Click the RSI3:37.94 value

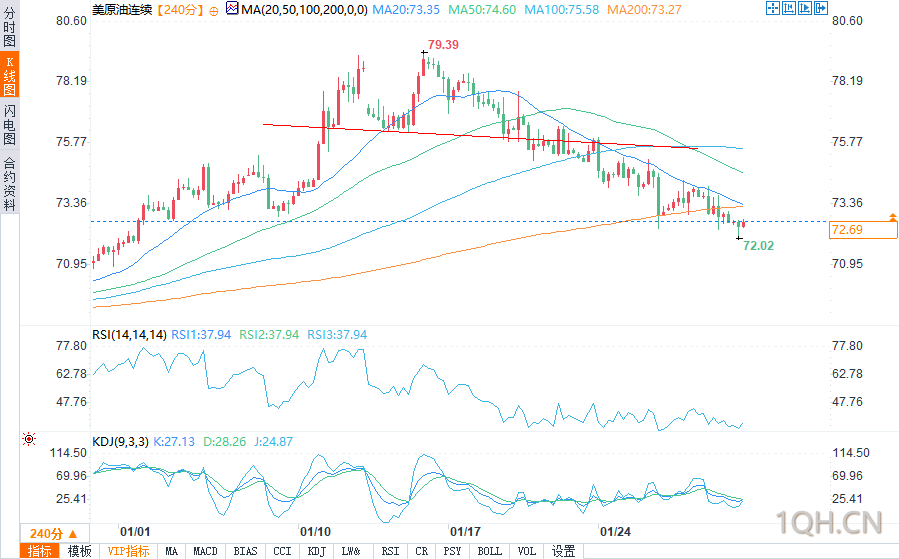[337, 335]
